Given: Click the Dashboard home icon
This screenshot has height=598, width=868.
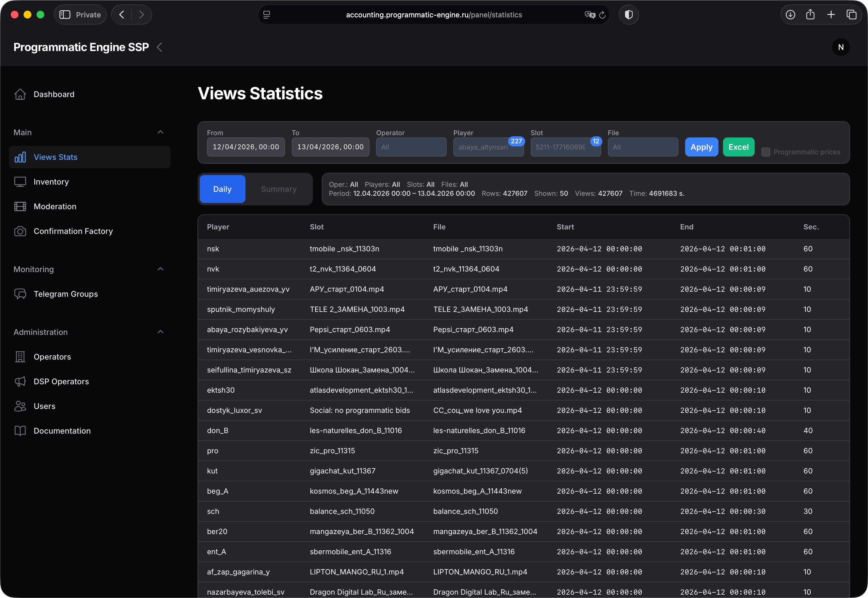Looking at the screenshot, I should coord(20,94).
